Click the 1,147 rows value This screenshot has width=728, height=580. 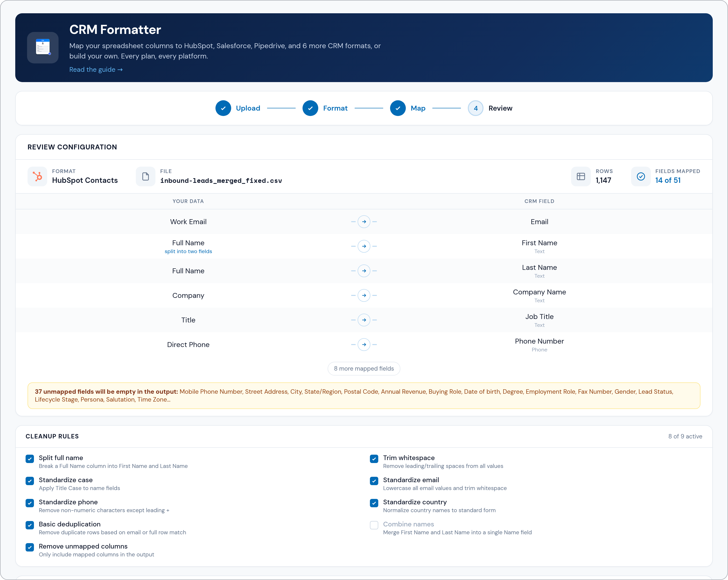pyautogui.click(x=603, y=180)
